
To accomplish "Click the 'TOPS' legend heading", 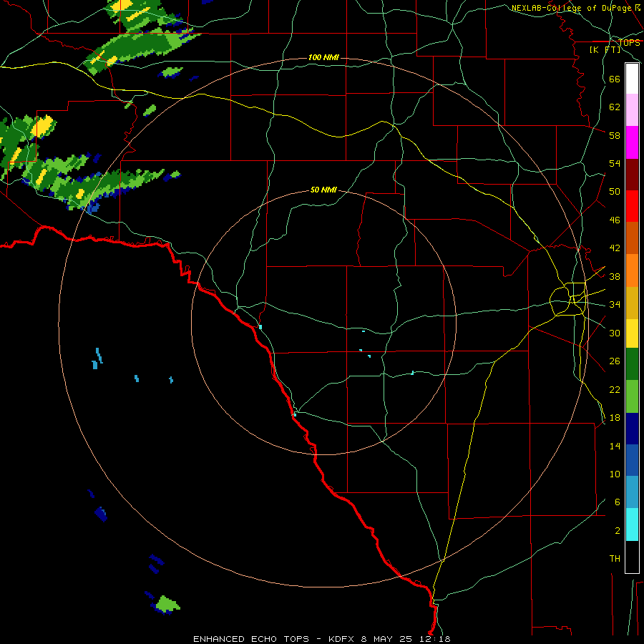I will point(629,43).
